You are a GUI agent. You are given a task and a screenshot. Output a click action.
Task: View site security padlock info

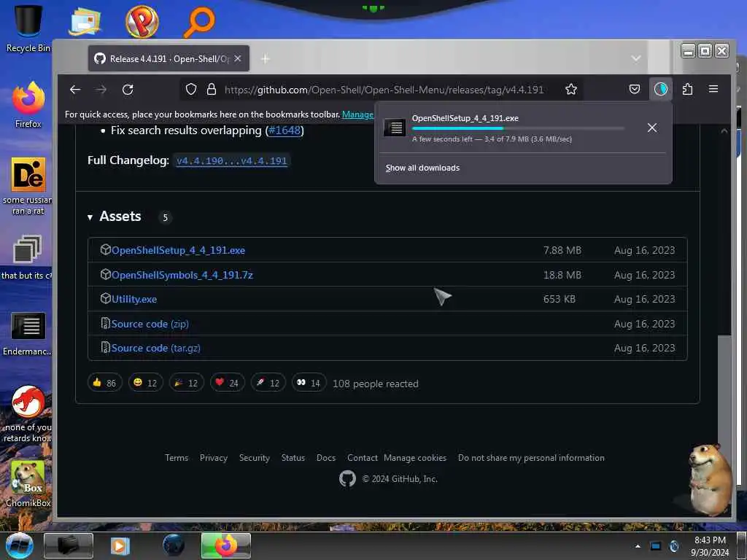pyautogui.click(x=212, y=89)
